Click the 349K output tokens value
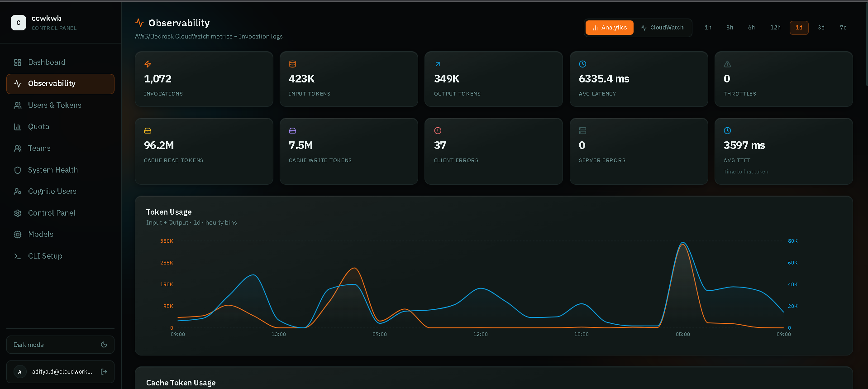 [x=447, y=79]
